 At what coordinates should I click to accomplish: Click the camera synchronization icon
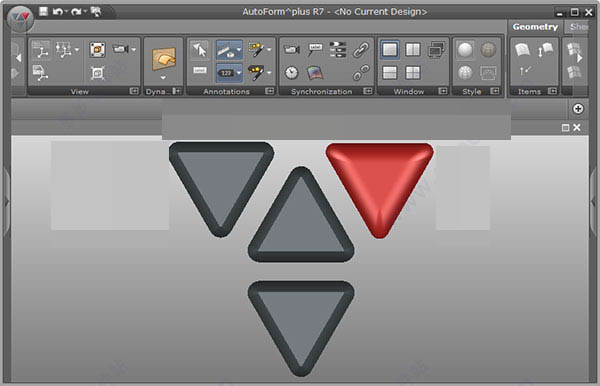(292, 49)
